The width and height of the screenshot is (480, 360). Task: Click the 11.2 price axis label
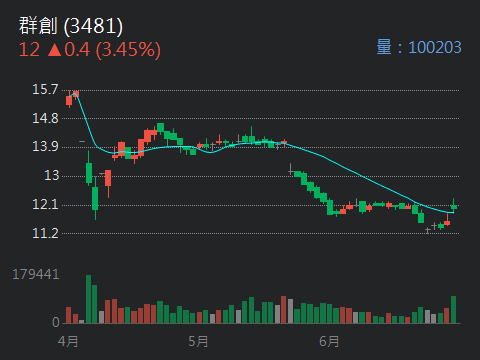(45, 233)
